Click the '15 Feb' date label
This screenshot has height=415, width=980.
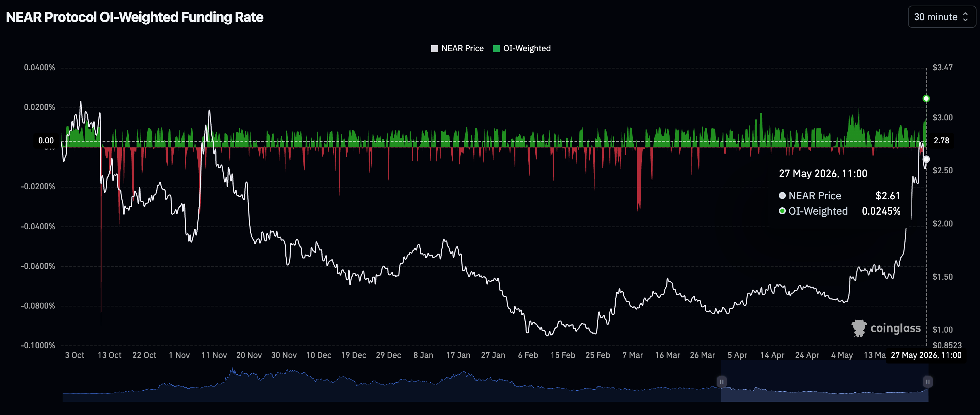pos(563,355)
